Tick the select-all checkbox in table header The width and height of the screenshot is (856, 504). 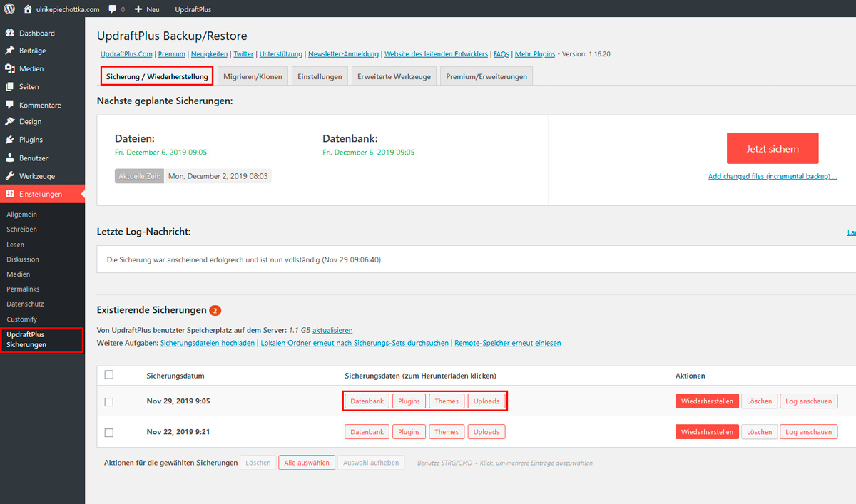(108, 375)
